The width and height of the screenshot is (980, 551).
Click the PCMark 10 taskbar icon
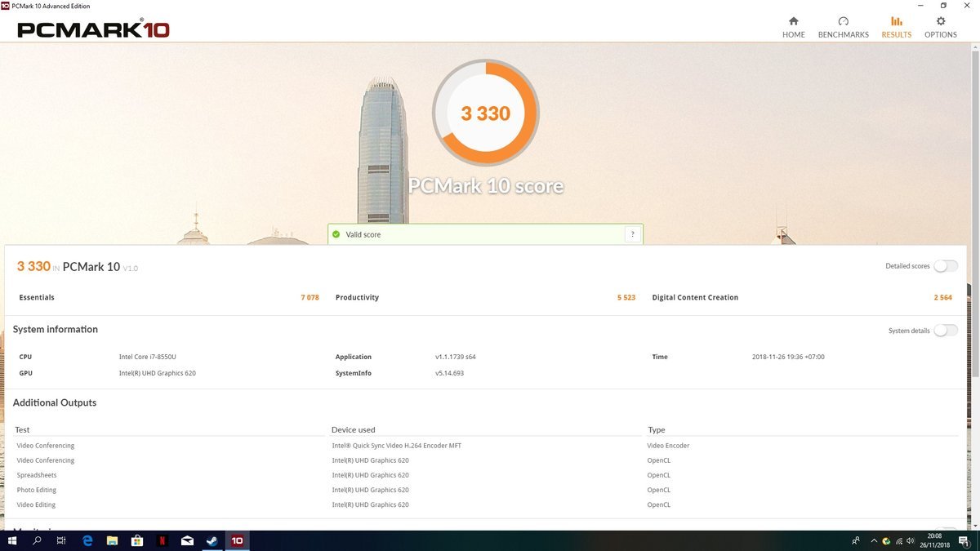pyautogui.click(x=237, y=540)
